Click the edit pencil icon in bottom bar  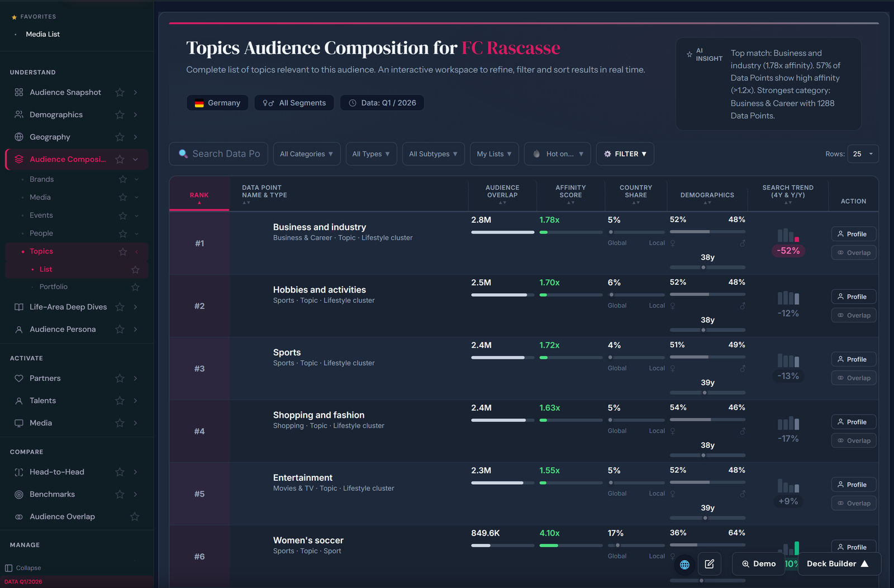(710, 564)
